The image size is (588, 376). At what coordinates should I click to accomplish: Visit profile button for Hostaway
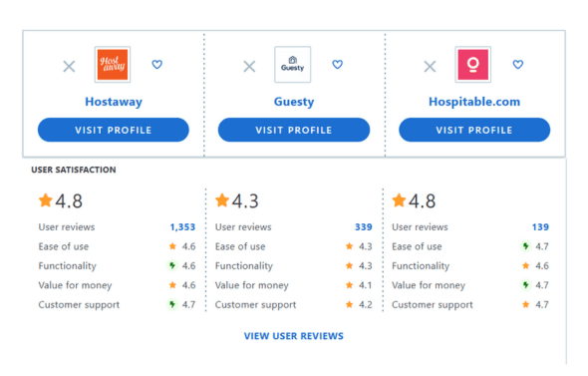(114, 130)
